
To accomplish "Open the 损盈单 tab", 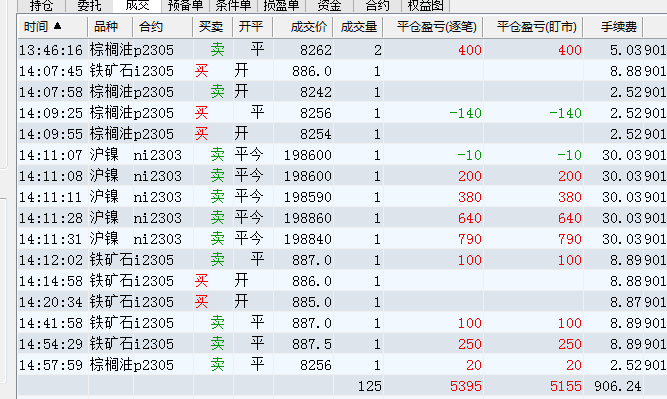I will tap(281, 6).
